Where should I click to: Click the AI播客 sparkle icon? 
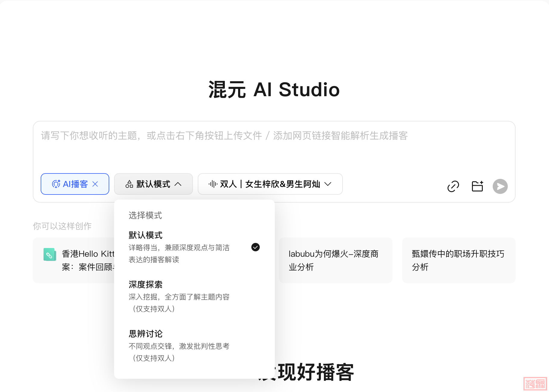tap(56, 184)
